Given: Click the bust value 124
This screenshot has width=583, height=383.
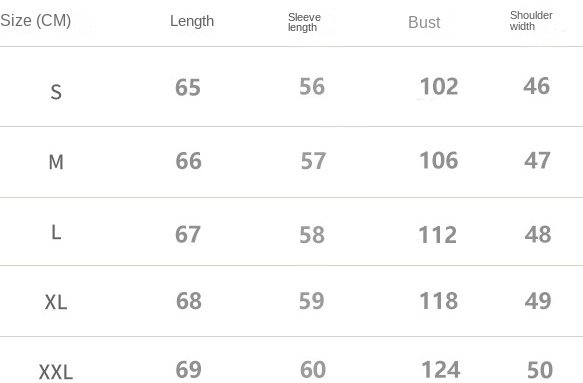Looking at the screenshot, I should [441, 370].
